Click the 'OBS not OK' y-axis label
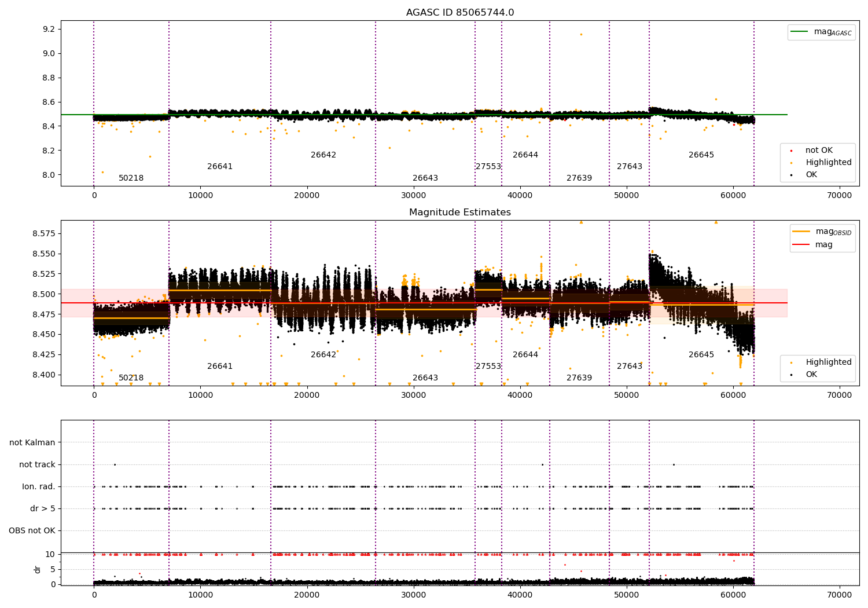This screenshot has width=868, height=608. tap(32, 530)
